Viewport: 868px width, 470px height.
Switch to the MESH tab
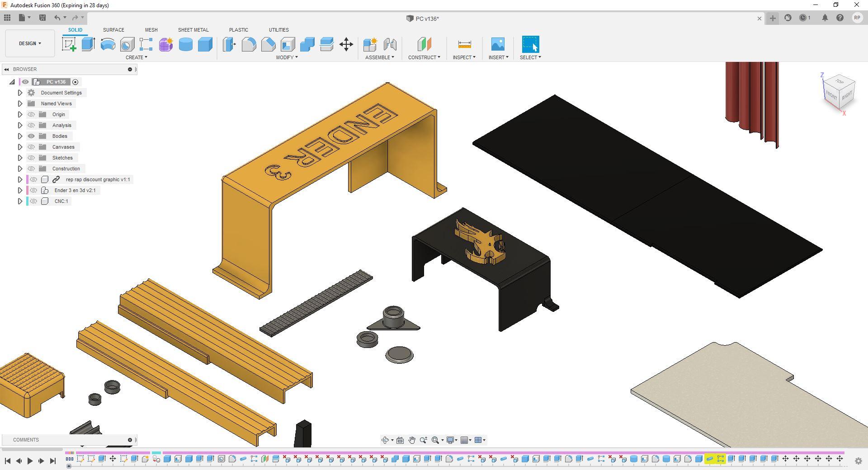[x=151, y=30]
